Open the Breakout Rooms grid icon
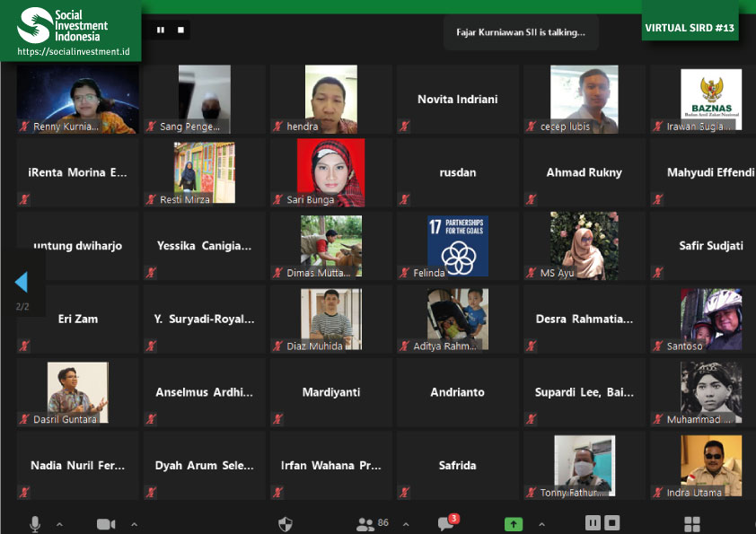Screen dimensions: 756x534 tap(692, 523)
